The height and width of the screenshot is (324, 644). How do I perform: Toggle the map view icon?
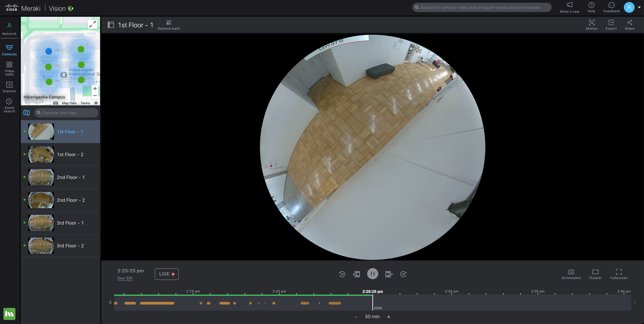coord(27,113)
